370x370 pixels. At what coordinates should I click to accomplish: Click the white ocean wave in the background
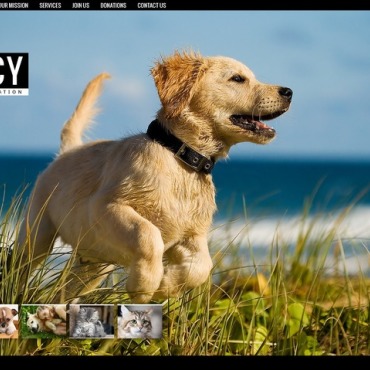[x=293, y=228]
